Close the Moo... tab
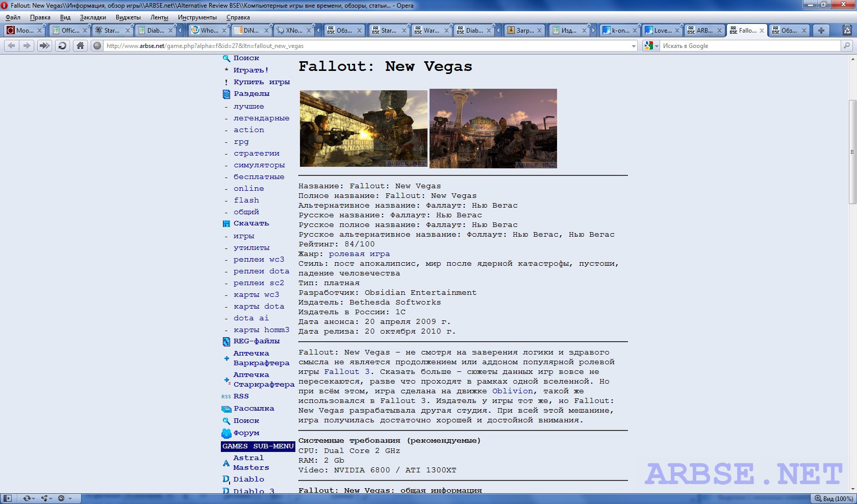The image size is (857, 504). tap(39, 31)
